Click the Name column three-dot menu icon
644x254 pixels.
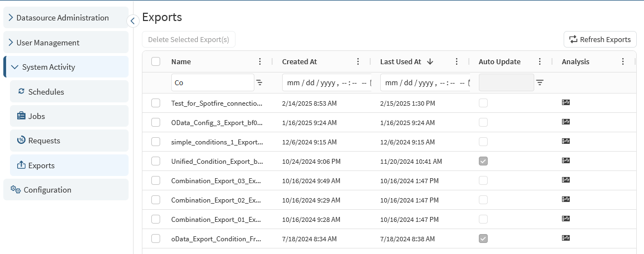260,62
